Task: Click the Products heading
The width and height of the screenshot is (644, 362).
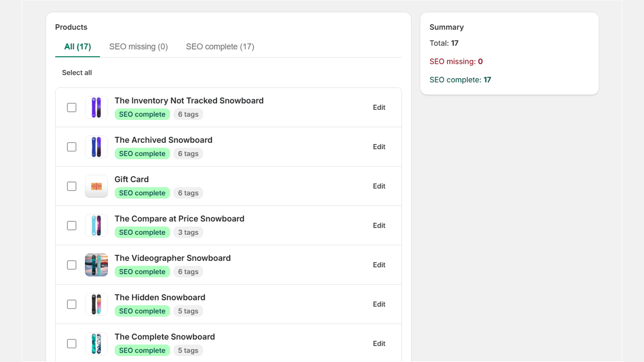Action: [x=71, y=27]
